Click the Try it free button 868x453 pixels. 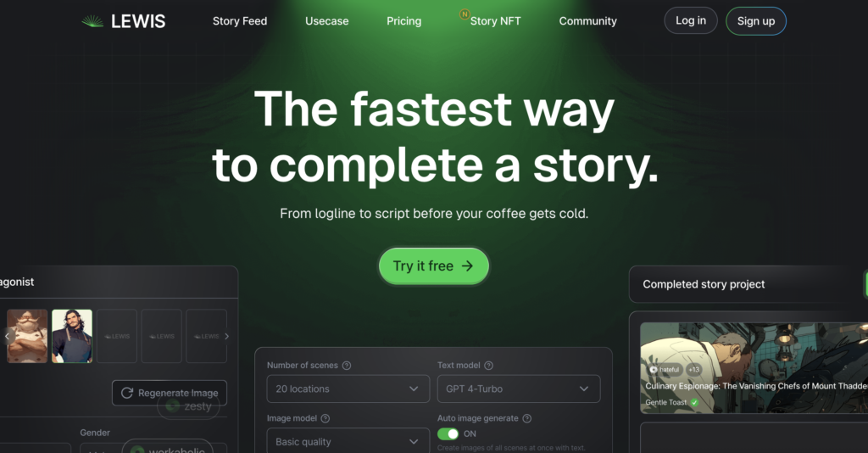[433, 266]
